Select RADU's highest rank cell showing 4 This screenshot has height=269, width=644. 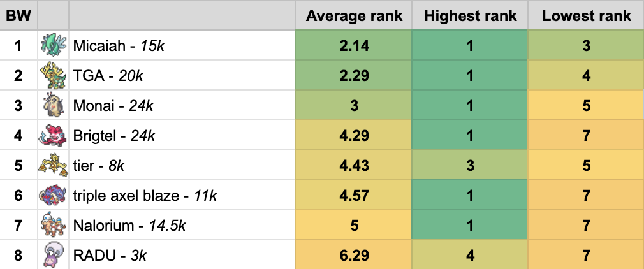click(470, 255)
